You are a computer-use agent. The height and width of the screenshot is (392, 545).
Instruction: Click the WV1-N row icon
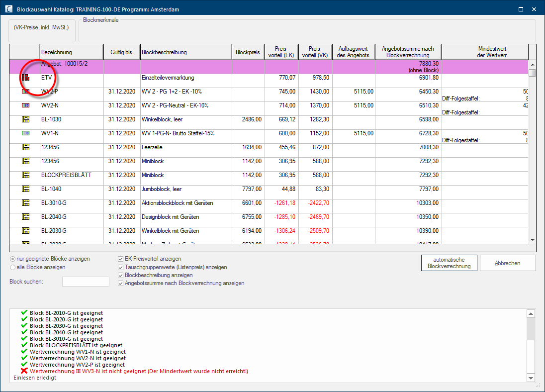click(x=25, y=133)
